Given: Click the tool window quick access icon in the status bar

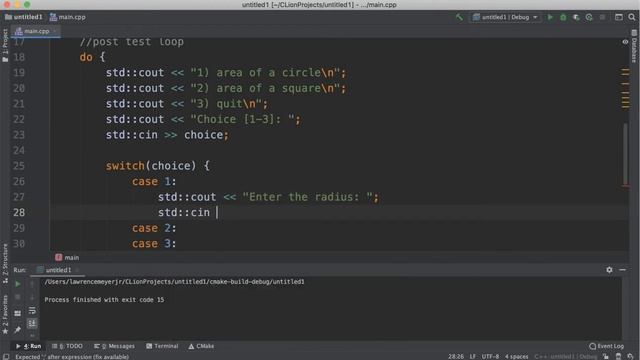Looking at the screenshot, I should pos(6,357).
